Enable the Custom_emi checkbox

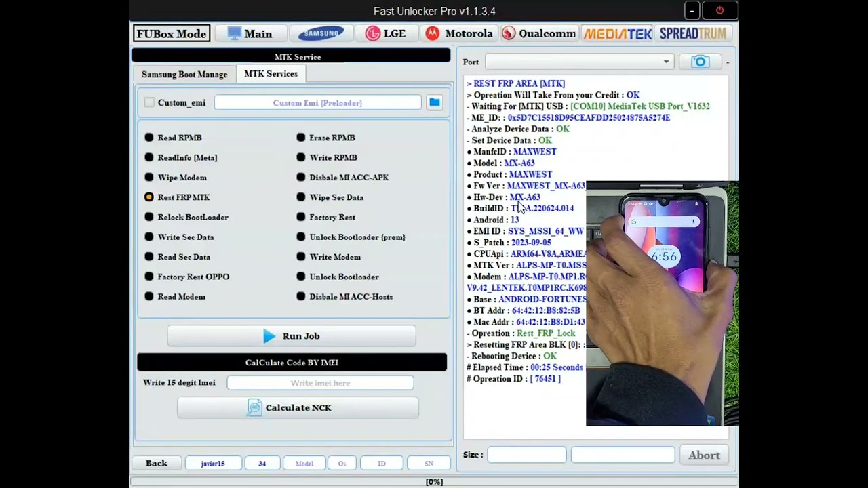149,102
